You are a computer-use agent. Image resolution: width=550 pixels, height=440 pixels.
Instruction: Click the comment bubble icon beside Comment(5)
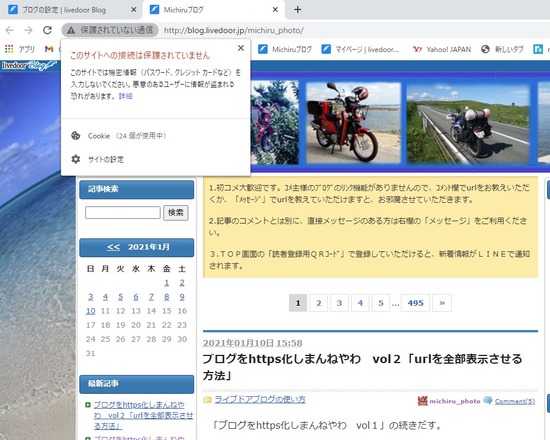click(488, 400)
